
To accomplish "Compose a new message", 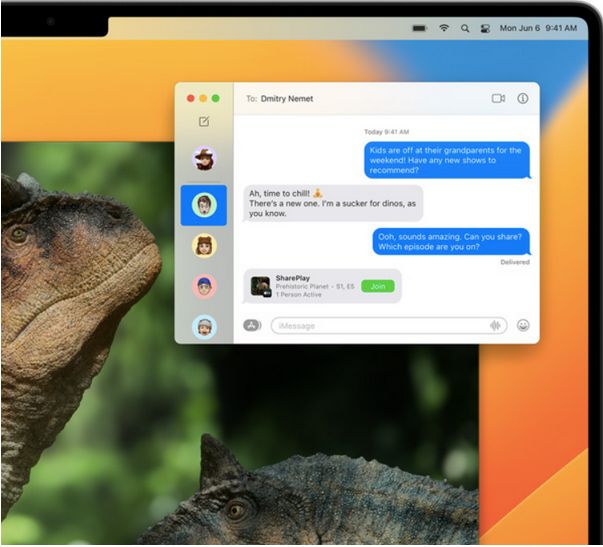I will pyautogui.click(x=204, y=122).
